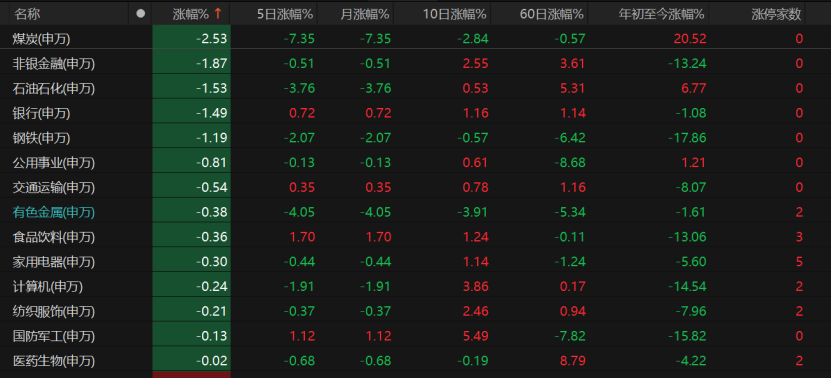Click 非银金融 daily change -1.87

tap(211, 64)
